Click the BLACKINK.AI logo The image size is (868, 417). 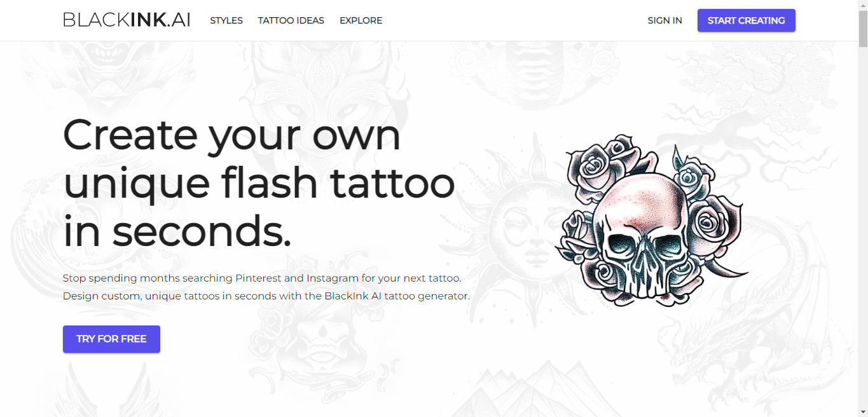click(127, 20)
